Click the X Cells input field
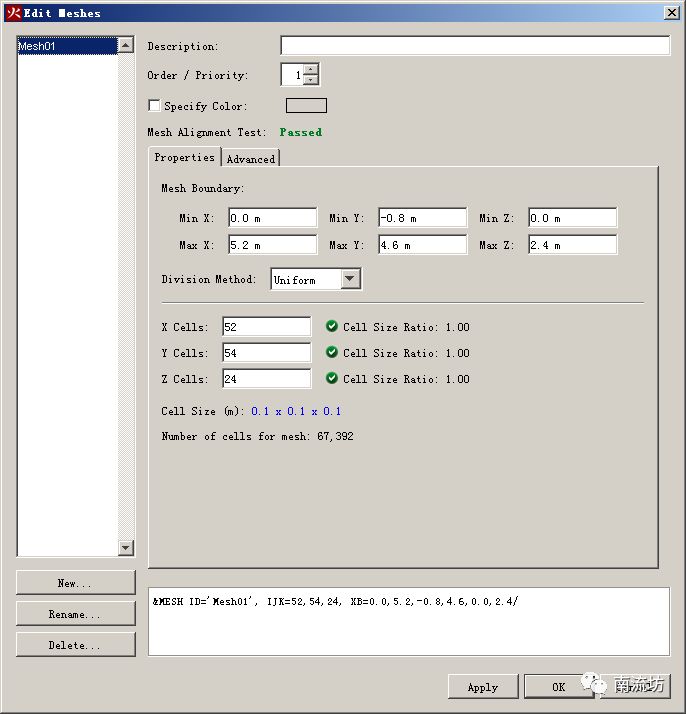686x714 pixels. pyautogui.click(x=266, y=327)
